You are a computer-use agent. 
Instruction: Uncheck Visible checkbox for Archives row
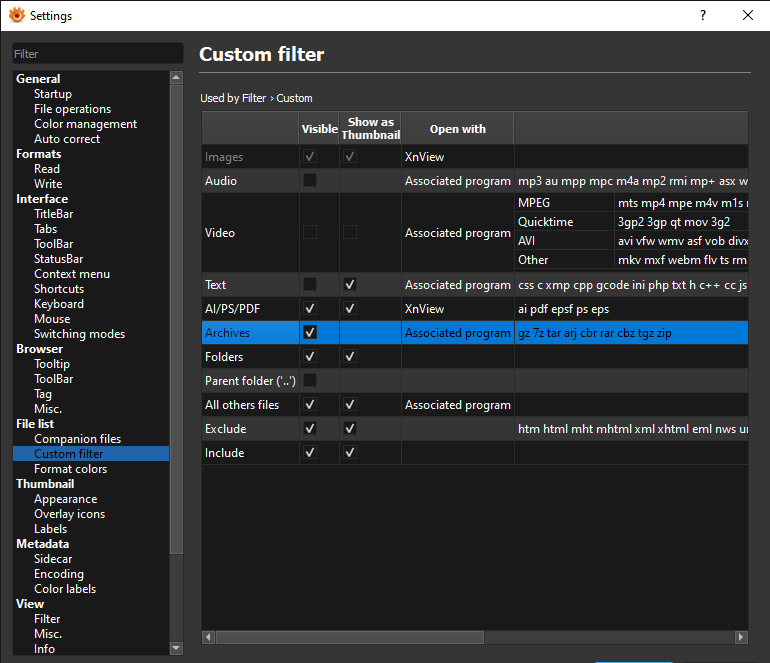tap(310, 333)
